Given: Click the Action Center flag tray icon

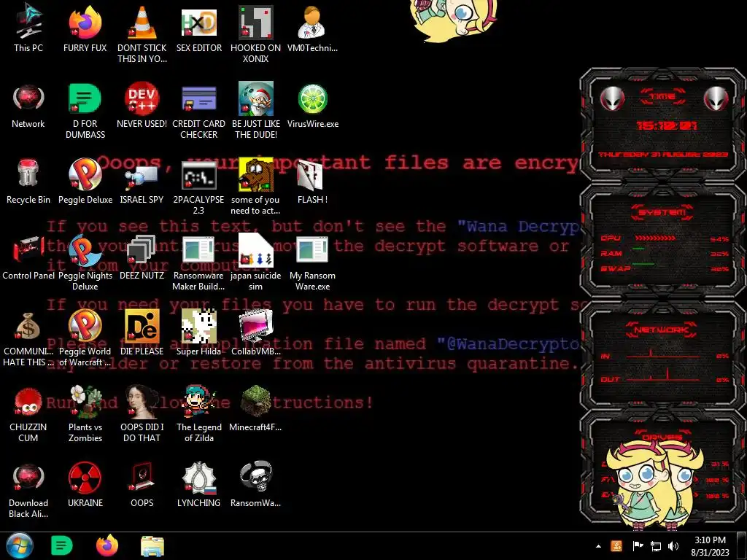Looking at the screenshot, I should pyautogui.click(x=638, y=546).
